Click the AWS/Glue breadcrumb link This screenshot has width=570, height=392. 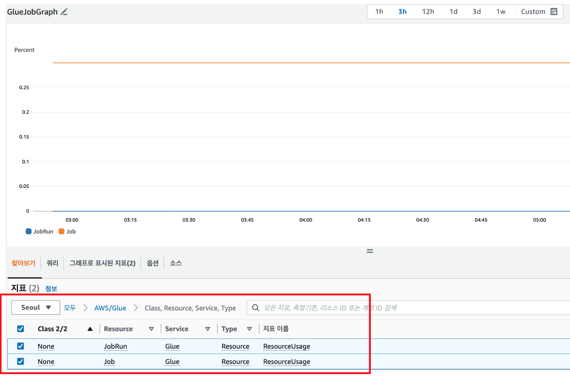point(110,307)
